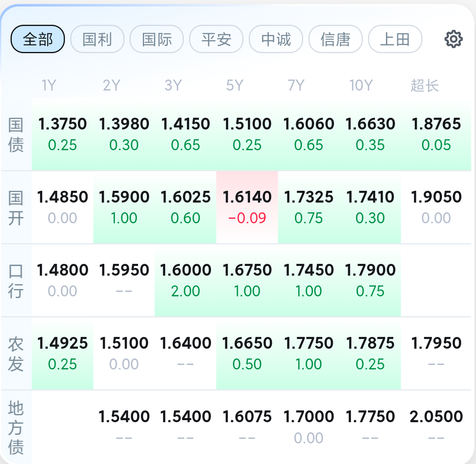Open 地方债 超长 yield 2.0500
Image resolution: width=476 pixels, height=464 pixels.
[436, 427]
